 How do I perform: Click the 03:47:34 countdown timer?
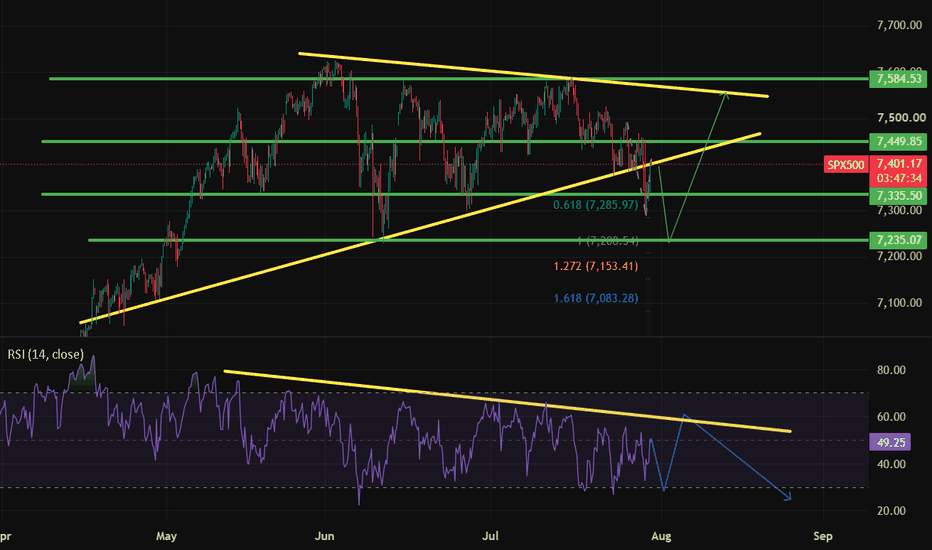pyautogui.click(x=898, y=178)
